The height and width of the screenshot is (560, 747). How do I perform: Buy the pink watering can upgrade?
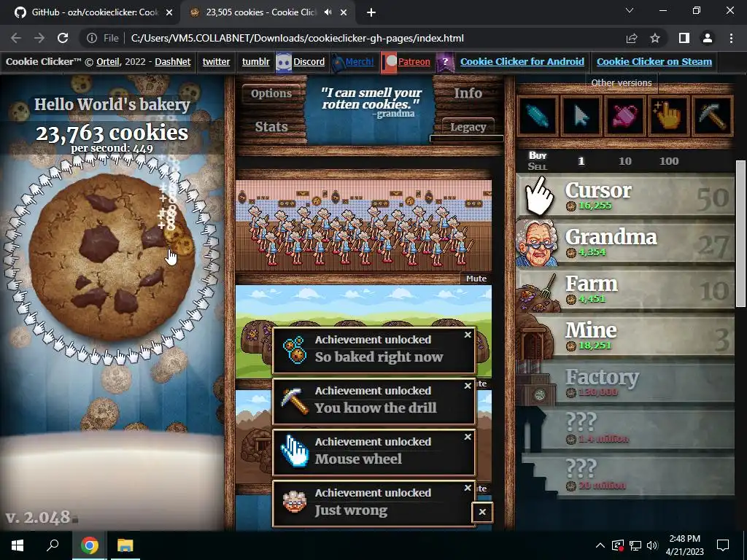pyautogui.click(x=625, y=116)
